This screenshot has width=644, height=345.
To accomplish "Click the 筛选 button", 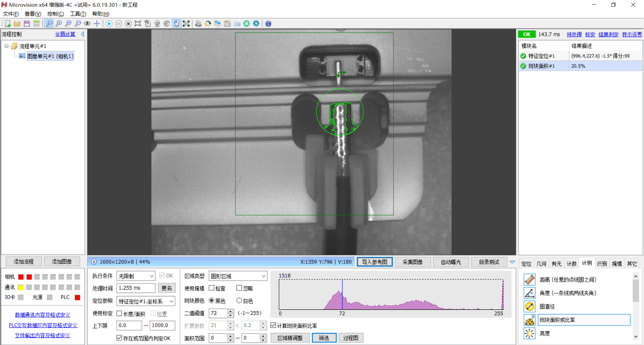I will (x=324, y=338).
